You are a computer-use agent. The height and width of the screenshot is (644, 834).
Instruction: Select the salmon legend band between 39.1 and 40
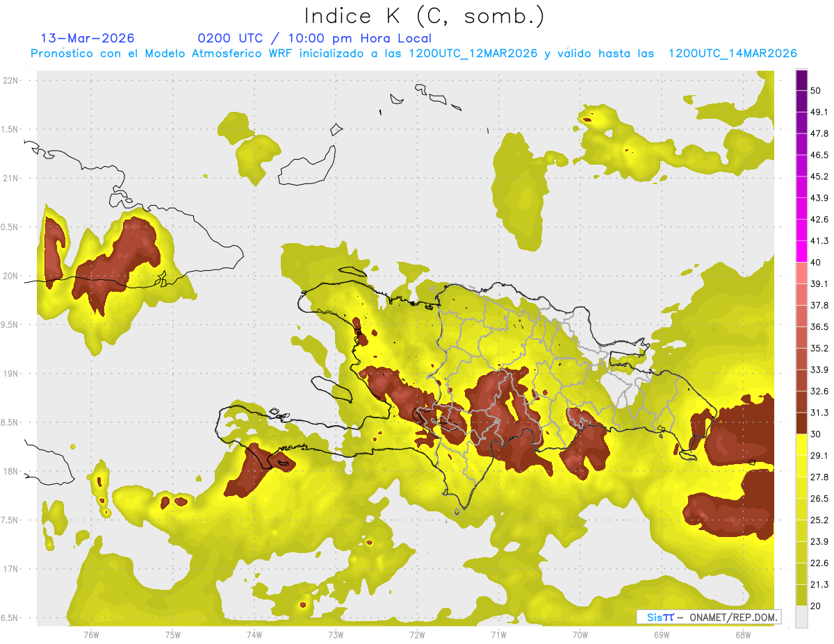pyautogui.click(x=801, y=273)
